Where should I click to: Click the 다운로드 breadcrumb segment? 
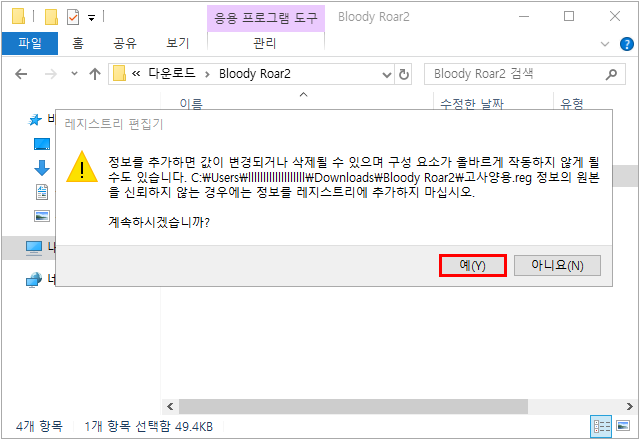coord(171,74)
